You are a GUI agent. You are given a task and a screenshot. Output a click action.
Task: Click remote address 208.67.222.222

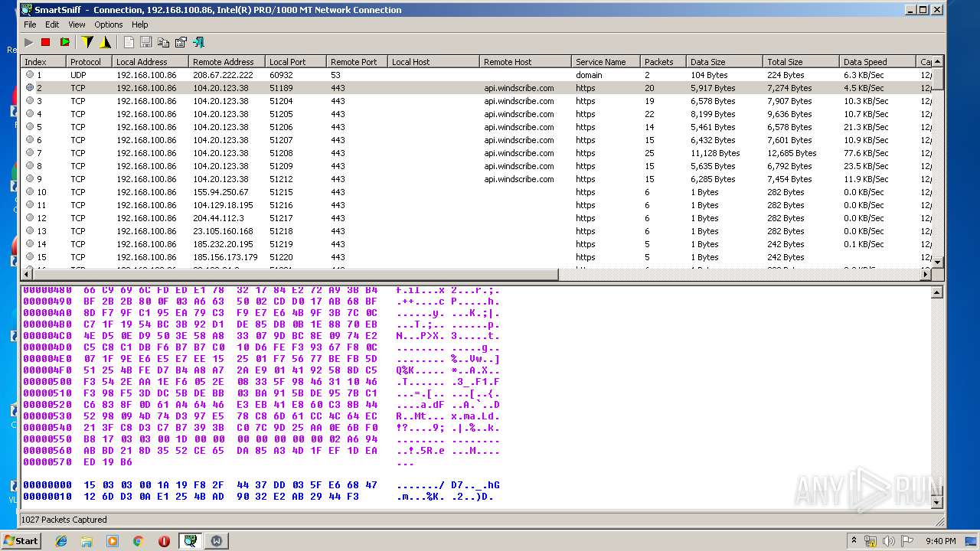click(x=223, y=75)
